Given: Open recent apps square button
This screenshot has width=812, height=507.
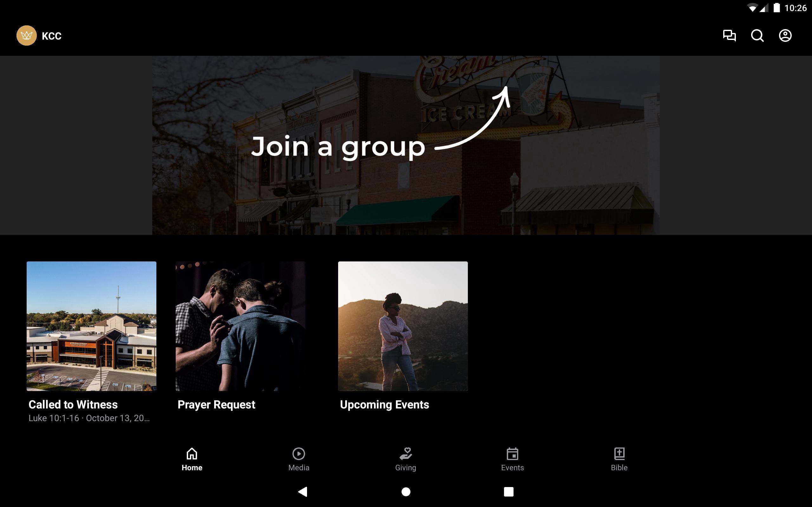Looking at the screenshot, I should click(x=508, y=491).
